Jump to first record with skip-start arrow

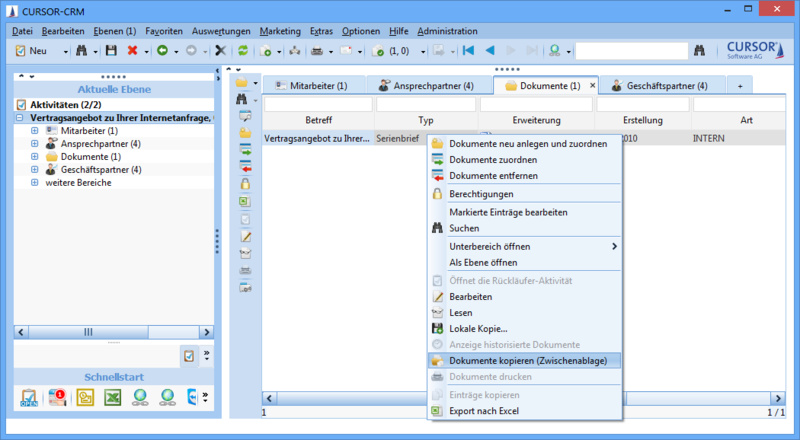[467, 50]
